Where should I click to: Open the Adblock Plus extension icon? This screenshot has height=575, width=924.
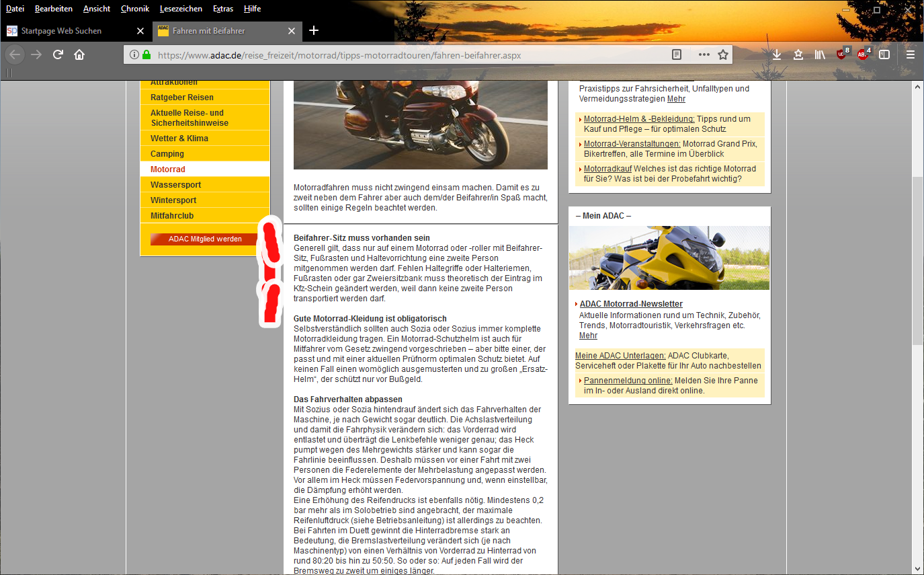(x=863, y=54)
